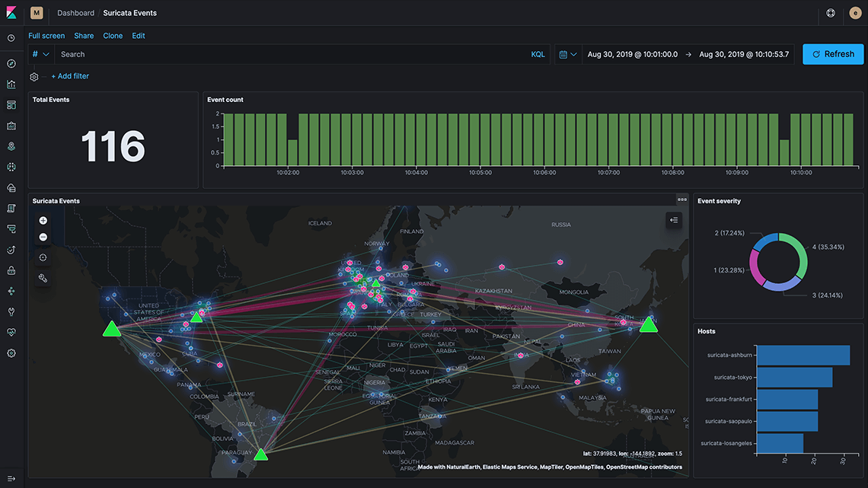Click Share menu item
Viewport: 868px width, 488px height.
85,36
